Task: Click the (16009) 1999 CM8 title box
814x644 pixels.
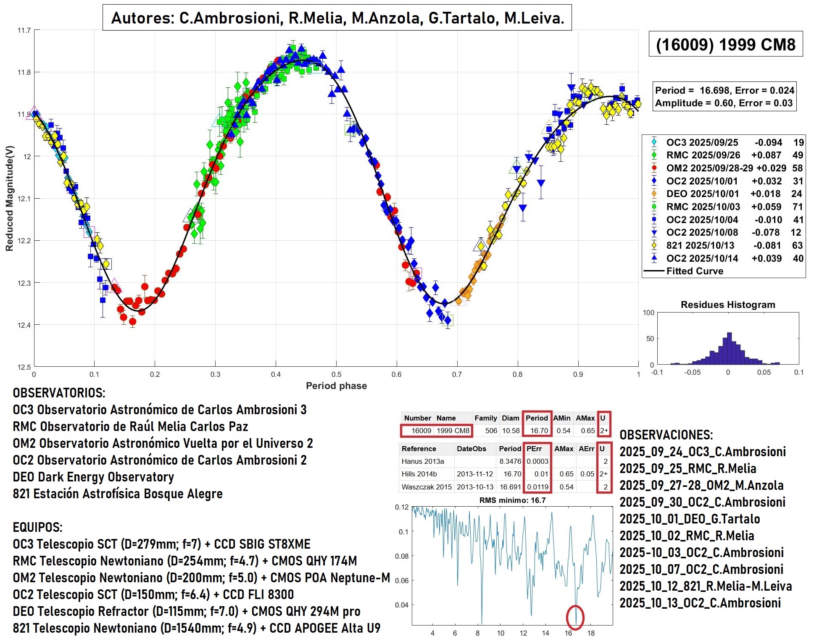Action: [x=725, y=45]
